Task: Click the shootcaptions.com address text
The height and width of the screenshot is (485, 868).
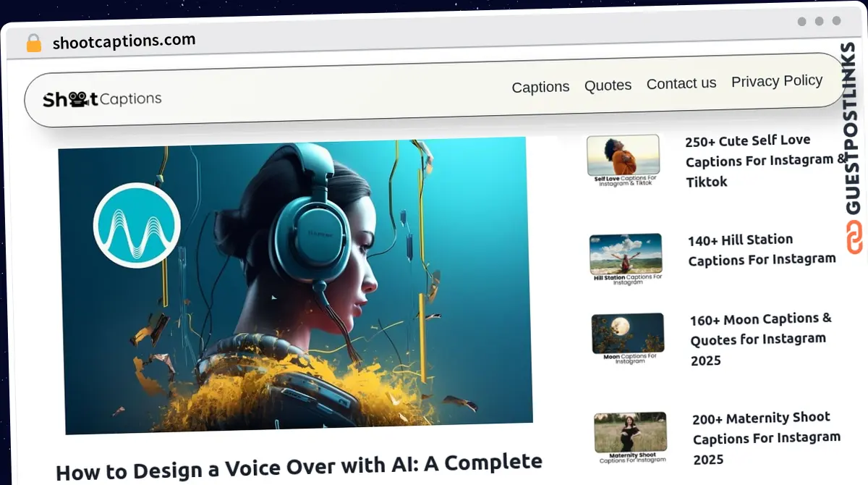Action: (124, 41)
